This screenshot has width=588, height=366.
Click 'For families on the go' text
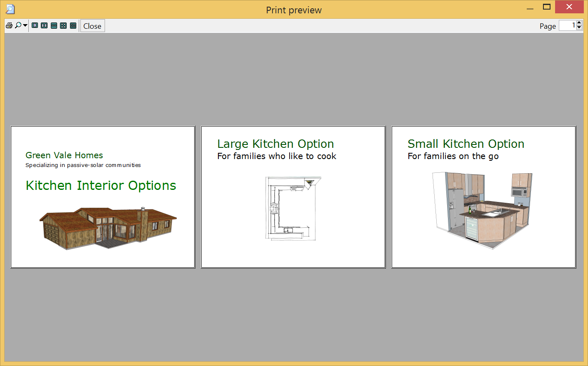pos(453,157)
